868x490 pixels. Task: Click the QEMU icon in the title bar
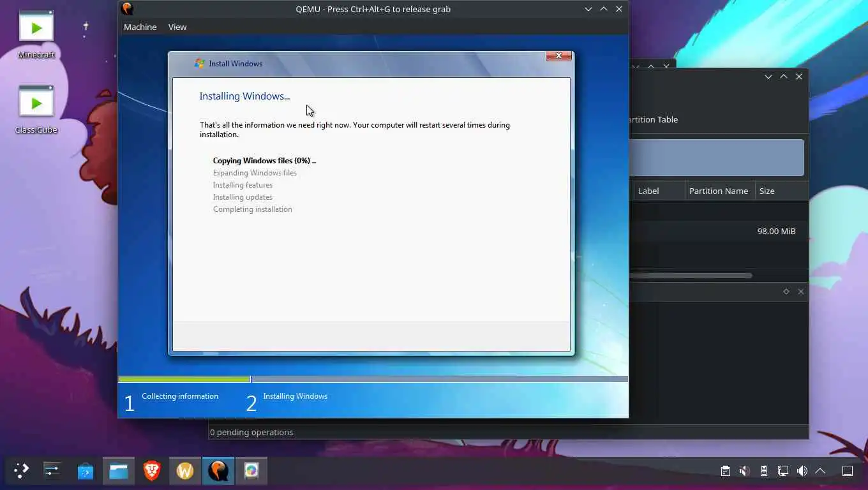(x=128, y=9)
